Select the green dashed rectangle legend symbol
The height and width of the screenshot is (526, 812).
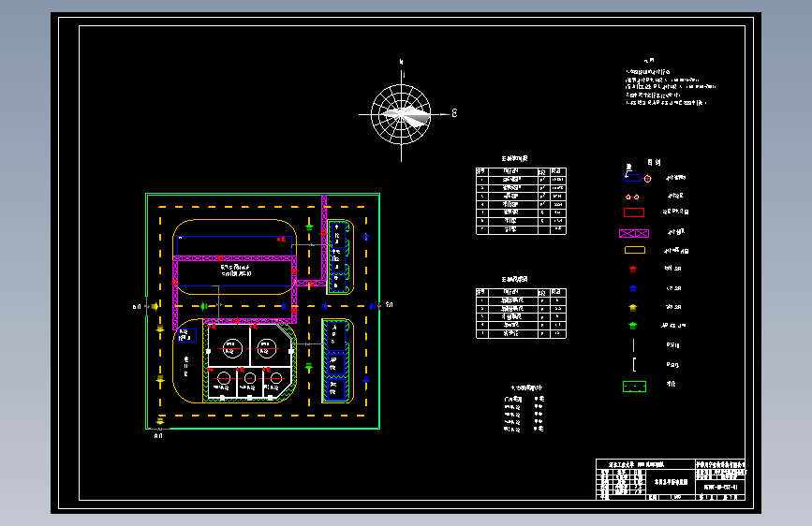point(634,387)
